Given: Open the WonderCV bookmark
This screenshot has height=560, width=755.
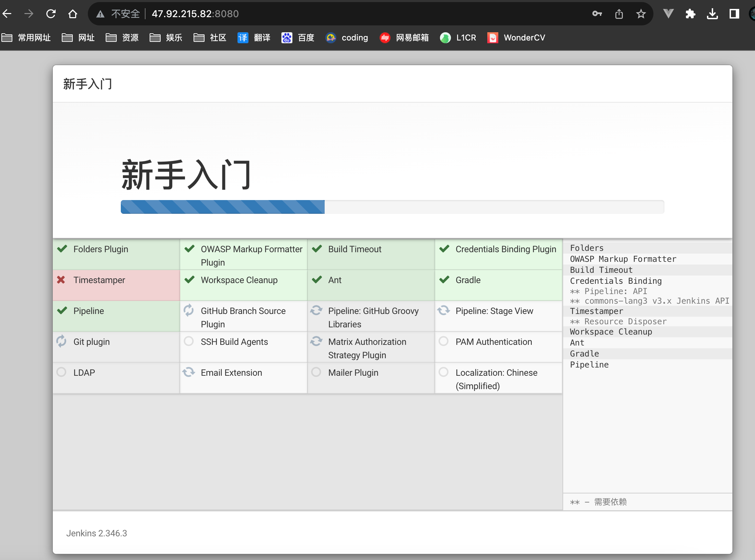Looking at the screenshot, I should pyautogui.click(x=516, y=38).
